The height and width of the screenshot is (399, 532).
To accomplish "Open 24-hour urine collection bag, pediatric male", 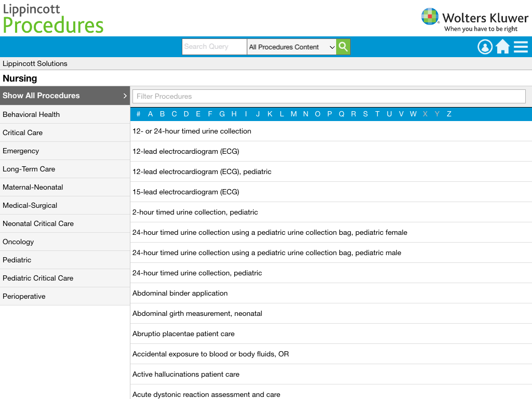I will (331, 253).
